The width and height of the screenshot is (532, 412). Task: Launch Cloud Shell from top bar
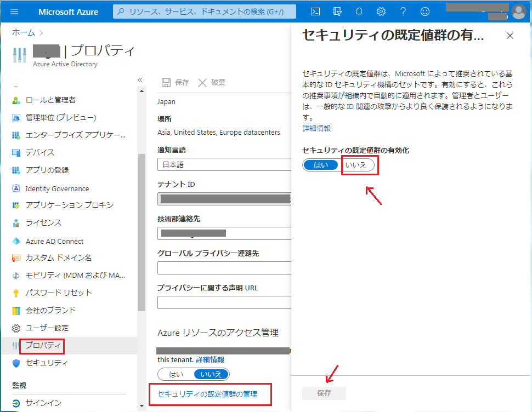point(315,12)
